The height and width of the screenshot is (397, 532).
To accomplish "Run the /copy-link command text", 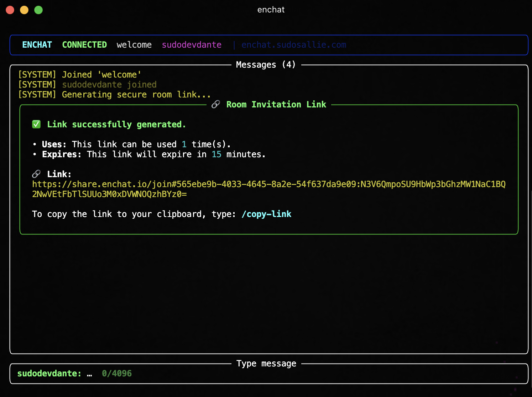I will point(266,214).
